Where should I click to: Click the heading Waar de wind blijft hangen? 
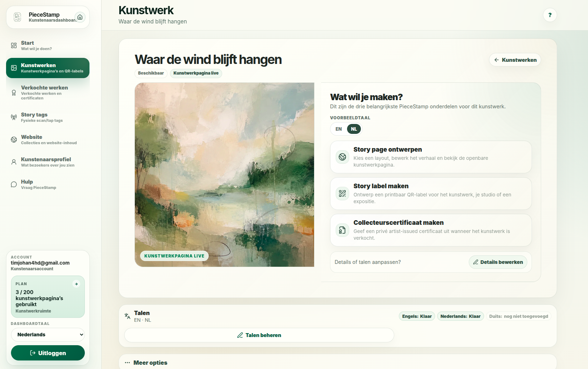coord(208,60)
